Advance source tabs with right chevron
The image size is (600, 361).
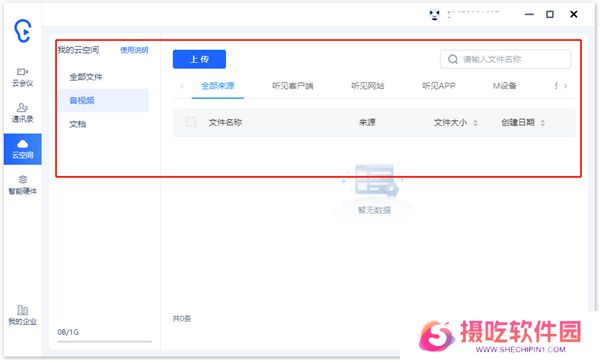click(x=565, y=86)
